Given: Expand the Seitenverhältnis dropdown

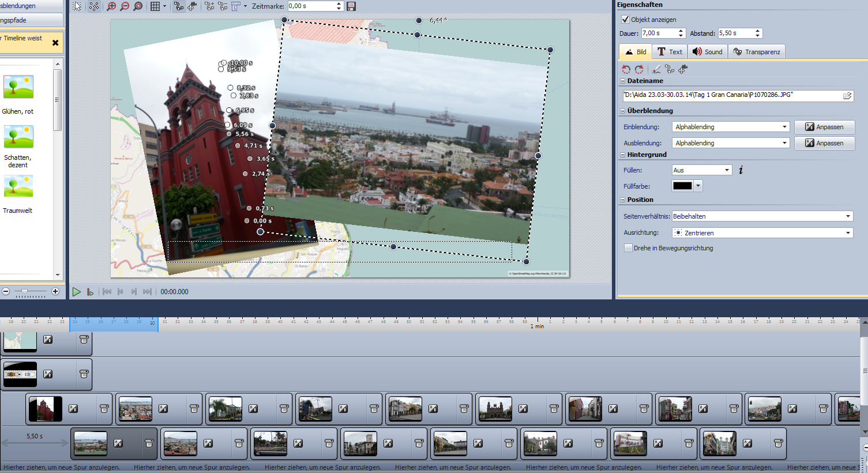Looking at the screenshot, I should coord(762,216).
